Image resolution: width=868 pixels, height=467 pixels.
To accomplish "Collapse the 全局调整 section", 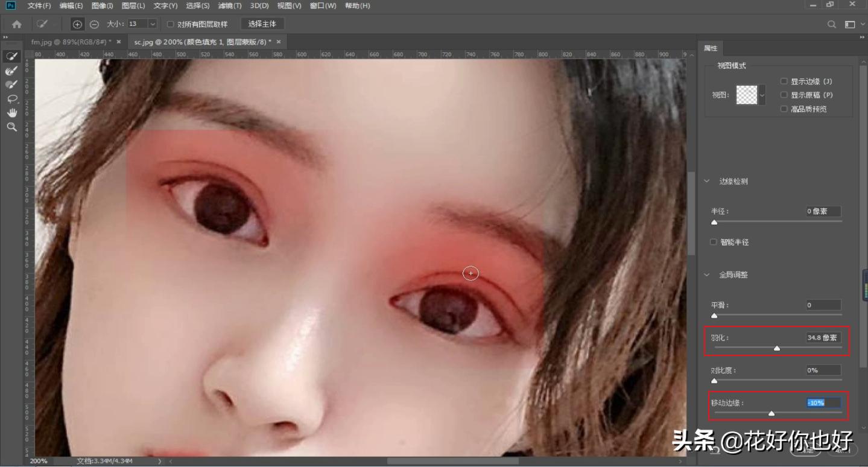I will [706, 275].
